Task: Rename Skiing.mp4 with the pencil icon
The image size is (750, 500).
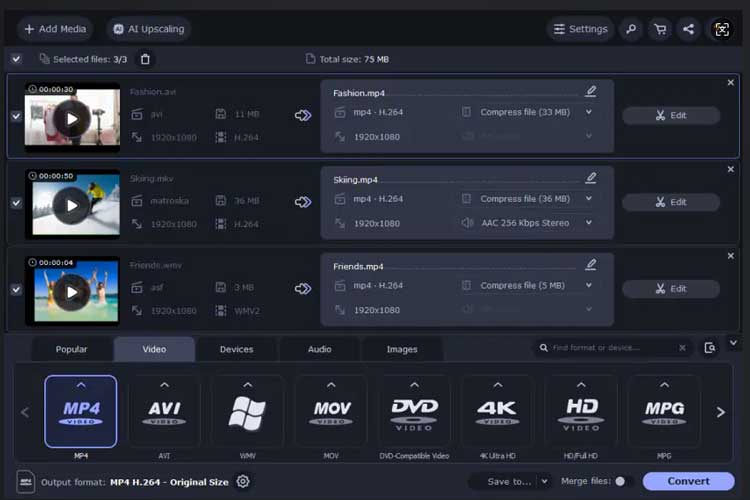Action: [591, 178]
